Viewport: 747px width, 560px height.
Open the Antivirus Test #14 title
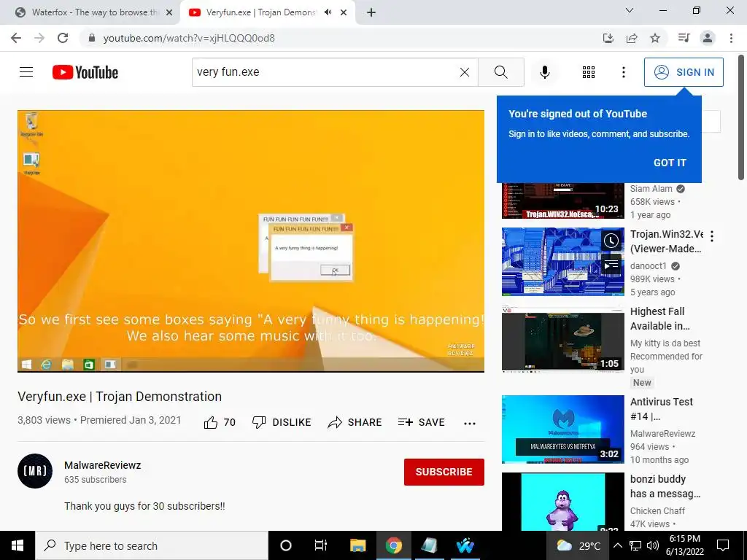(661, 409)
